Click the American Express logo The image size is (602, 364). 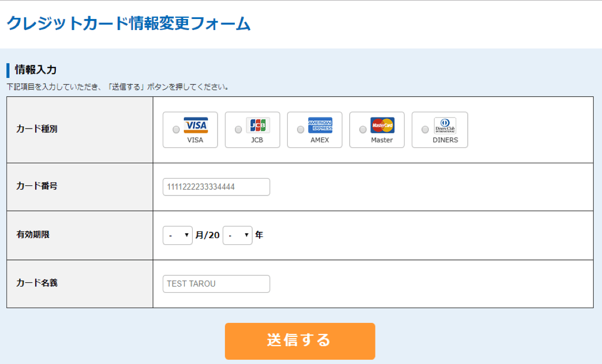click(x=320, y=125)
